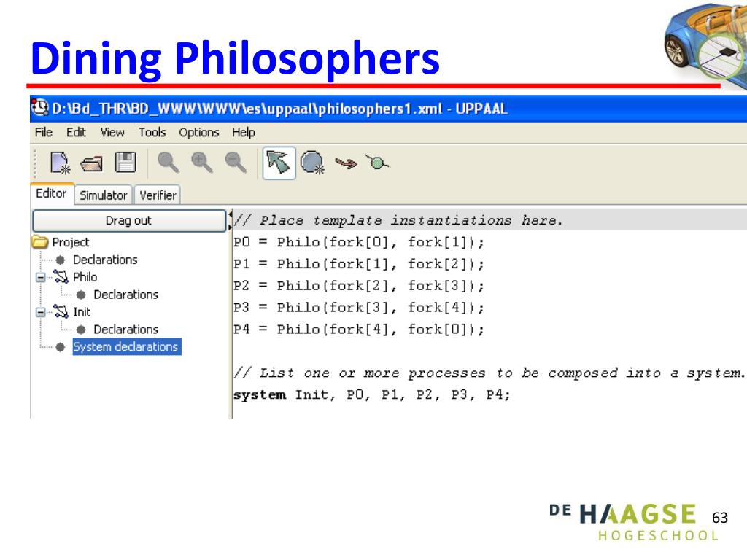Viewport: 747px width, 560px height.
Task: Select the Project root node
Action: click(71, 242)
